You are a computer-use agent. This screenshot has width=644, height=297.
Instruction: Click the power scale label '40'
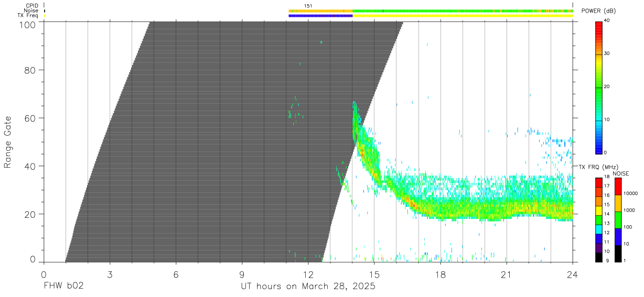(x=606, y=21)
